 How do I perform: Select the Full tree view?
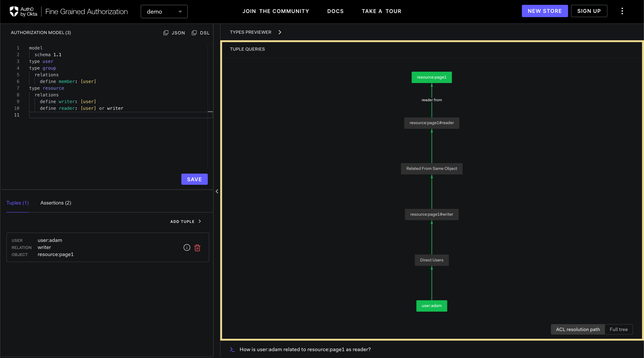pyautogui.click(x=618, y=329)
